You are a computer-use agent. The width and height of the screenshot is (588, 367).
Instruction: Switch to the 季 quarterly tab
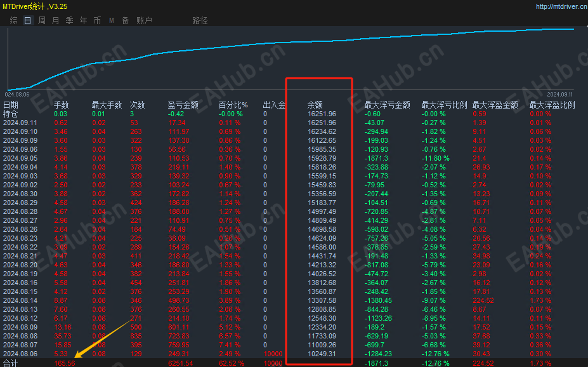click(x=69, y=21)
